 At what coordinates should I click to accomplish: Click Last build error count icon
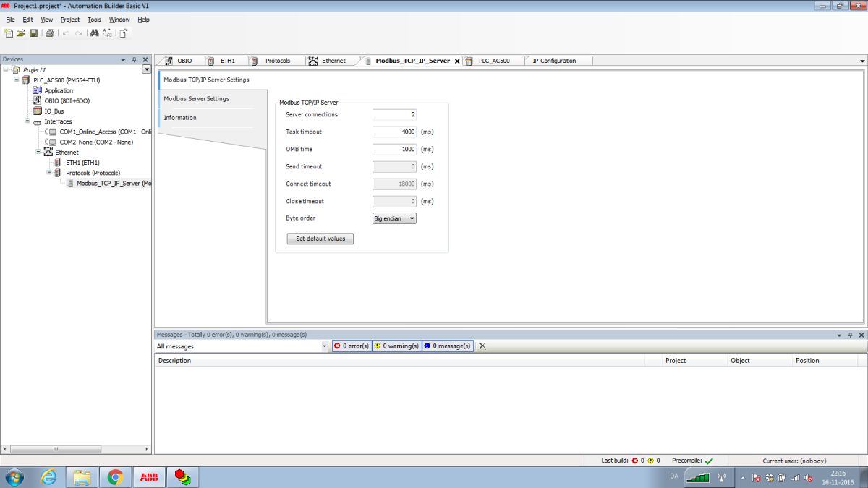[x=635, y=461]
